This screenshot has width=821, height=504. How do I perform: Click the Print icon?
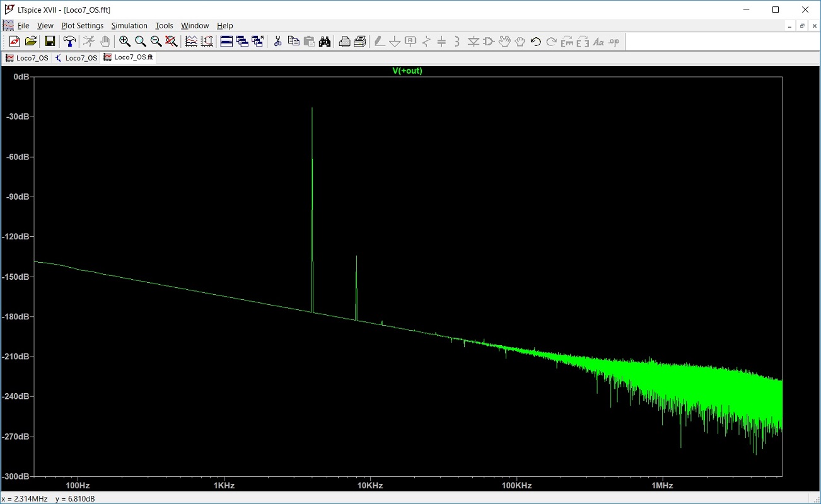click(344, 42)
